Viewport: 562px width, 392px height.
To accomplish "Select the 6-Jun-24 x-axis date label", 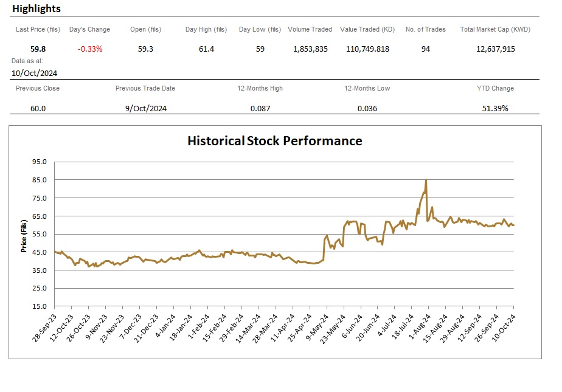I will 352,326.
